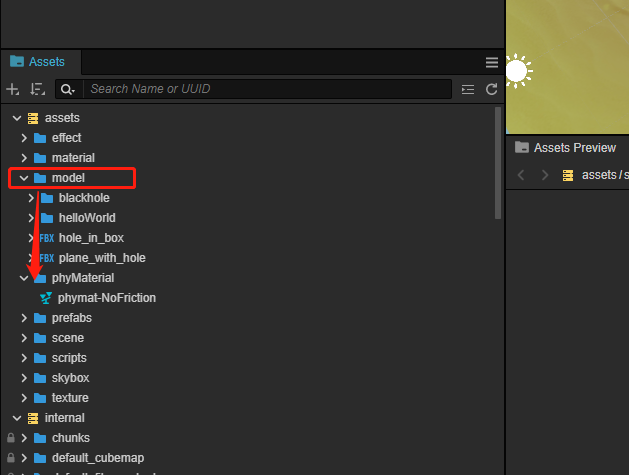The image size is (629, 475).
Task: Focus the Search Name or UUID field
Action: (x=267, y=89)
